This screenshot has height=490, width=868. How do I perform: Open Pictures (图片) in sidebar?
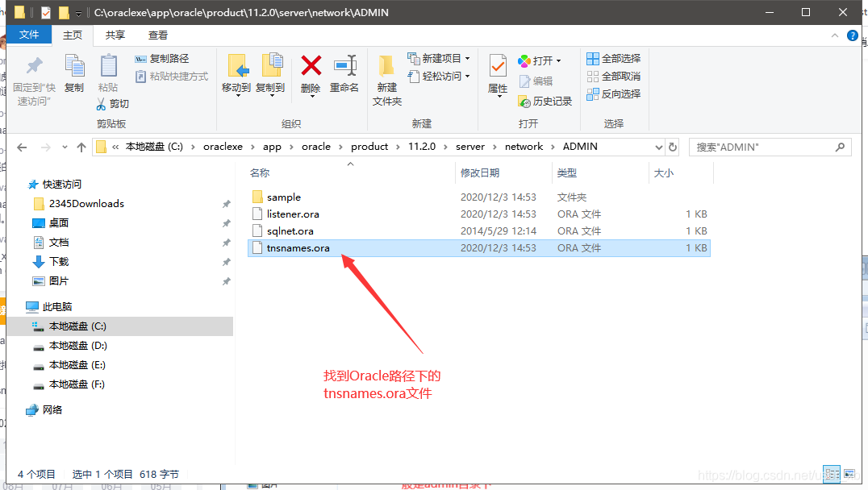click(x=59, y=281)
